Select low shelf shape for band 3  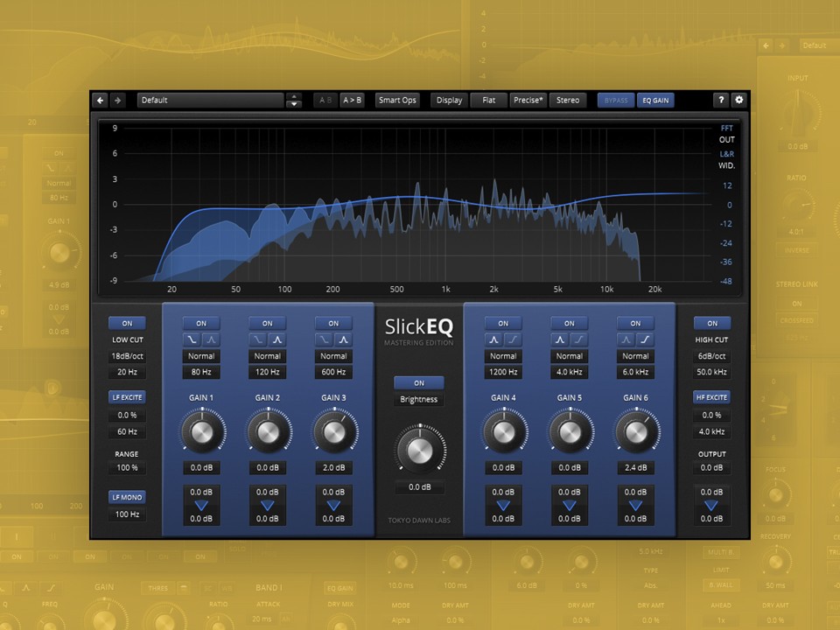[324, 339]
